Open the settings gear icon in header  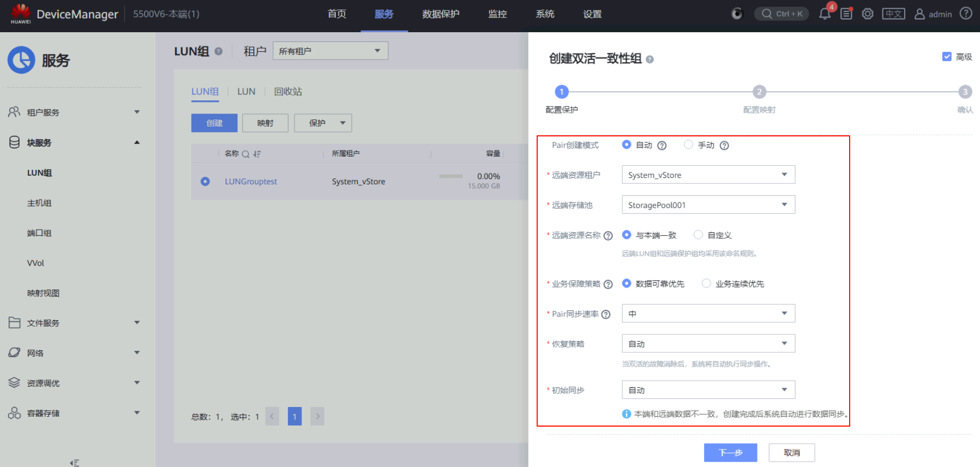pyautogui.click(x=868, y=14)
